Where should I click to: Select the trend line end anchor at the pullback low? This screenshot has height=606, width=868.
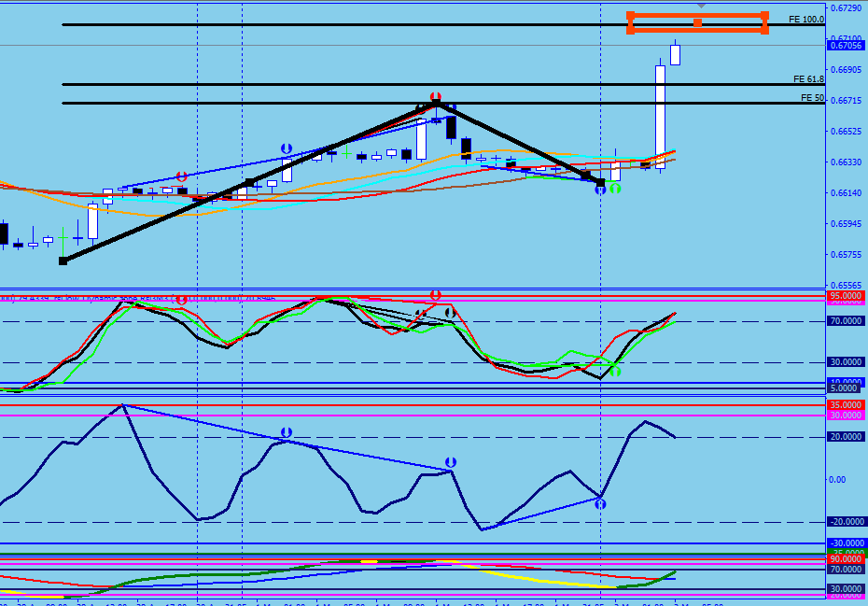[601, 182]
